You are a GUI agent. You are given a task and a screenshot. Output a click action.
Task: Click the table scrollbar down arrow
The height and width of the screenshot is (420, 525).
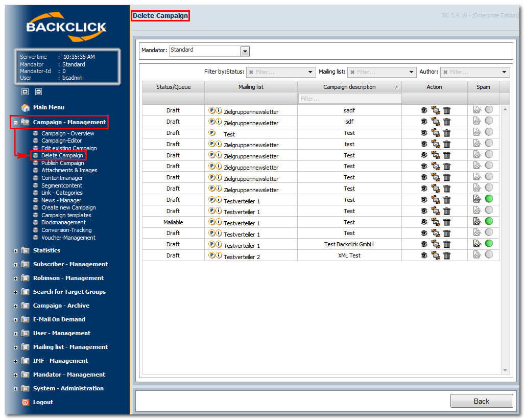tap(505, 370)
